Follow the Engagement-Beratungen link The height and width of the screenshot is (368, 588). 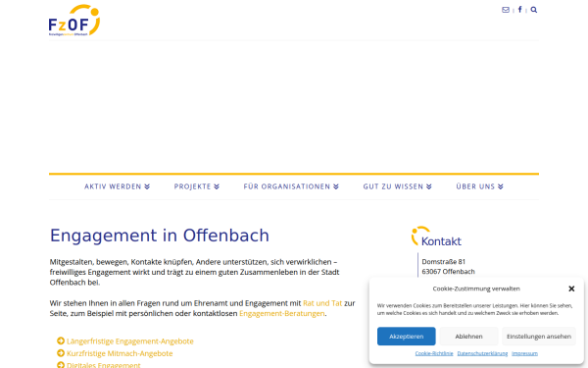click(x=282, y=313)
